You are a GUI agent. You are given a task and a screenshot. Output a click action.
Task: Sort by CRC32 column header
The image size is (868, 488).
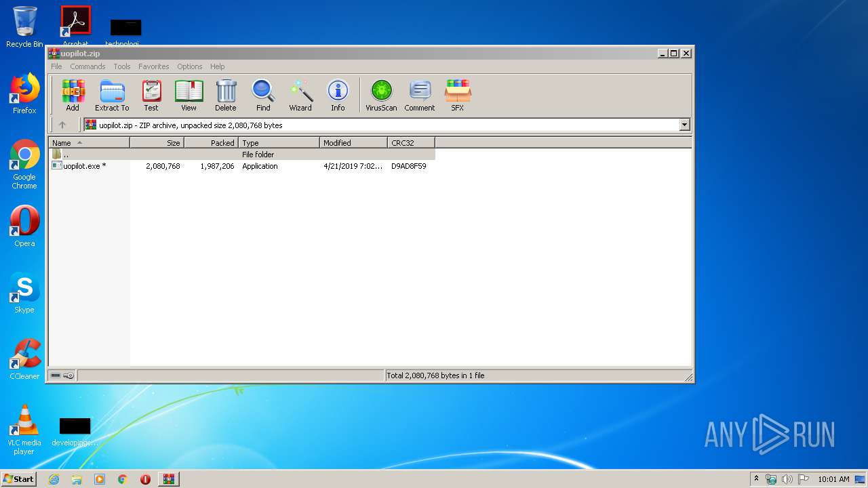(x=411, y=143)
